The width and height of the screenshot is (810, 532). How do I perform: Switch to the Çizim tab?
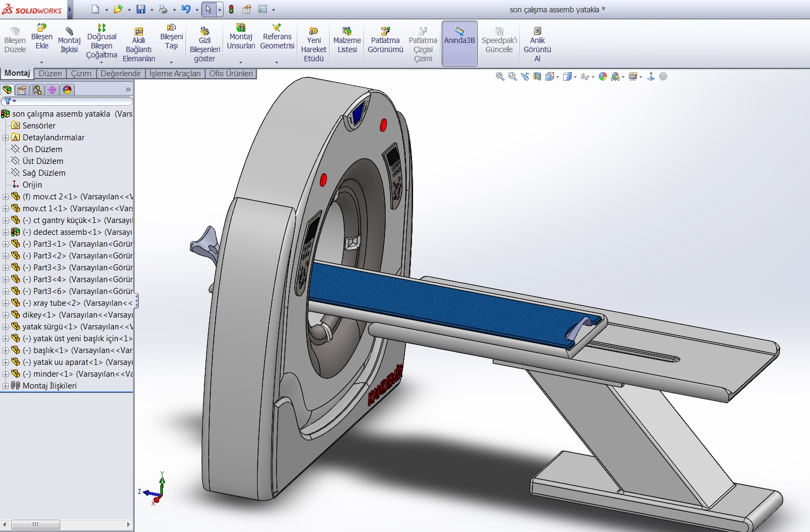pos(81,74)
